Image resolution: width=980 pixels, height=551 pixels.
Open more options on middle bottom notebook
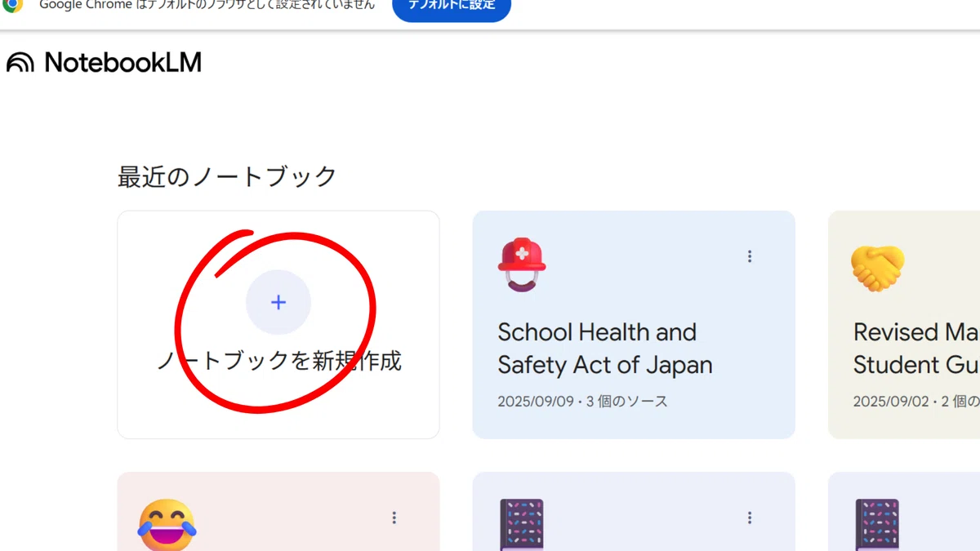(x=750, y=518)
